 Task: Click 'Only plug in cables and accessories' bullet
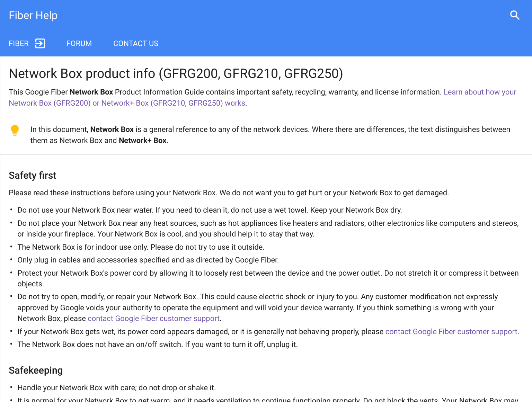point(148,260)
